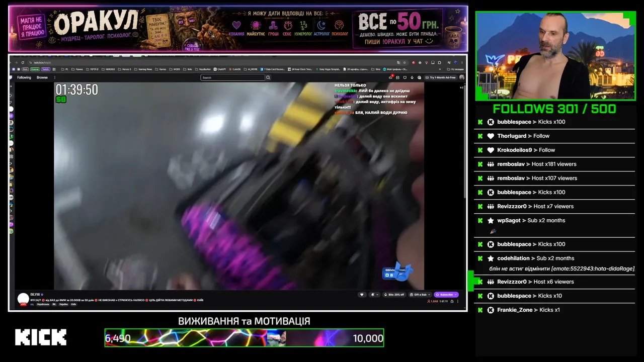
Task: Follow the channel with the heart button
Action: pyautogui.click(x=361, y=295)
